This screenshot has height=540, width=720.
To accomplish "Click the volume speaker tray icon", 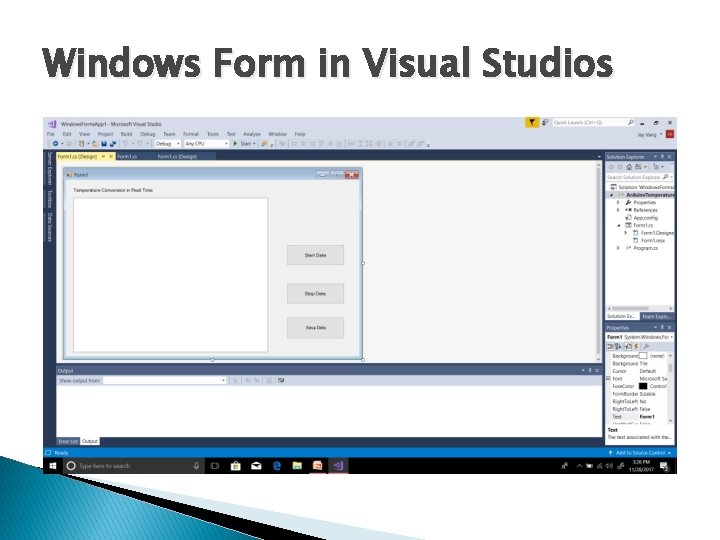I will tap(609, 466).
